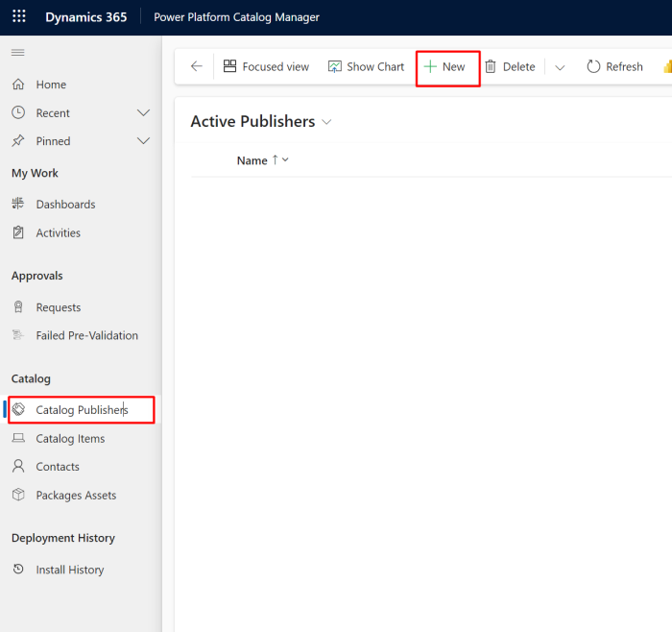Image resolution: width=672 pixels, height=632 pixels.
Task: Click the Active Publishers view title
Action: (252, 121)
